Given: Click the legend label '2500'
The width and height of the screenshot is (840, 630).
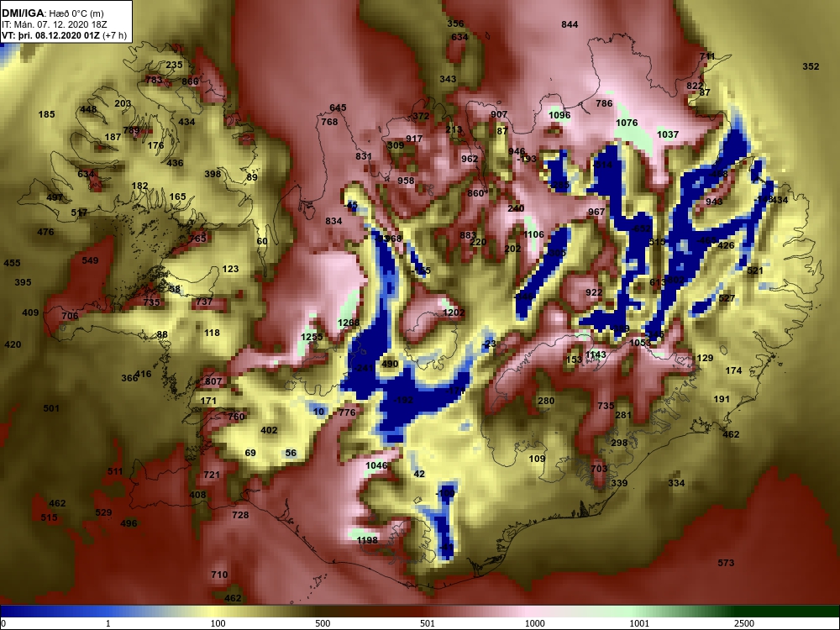Looking at the screenshot, I should coord(744,623).
